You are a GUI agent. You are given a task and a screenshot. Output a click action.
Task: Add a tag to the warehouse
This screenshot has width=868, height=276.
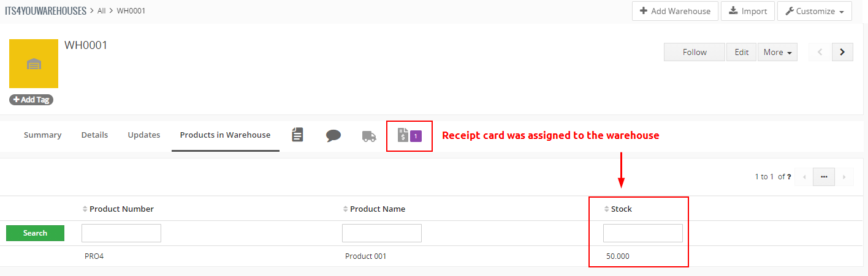tap(31, 100)
